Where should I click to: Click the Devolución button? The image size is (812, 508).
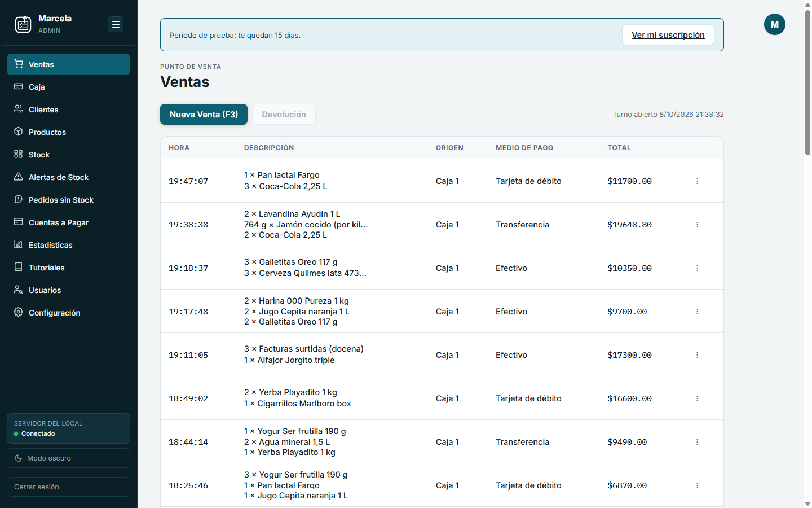click(284, 115)
